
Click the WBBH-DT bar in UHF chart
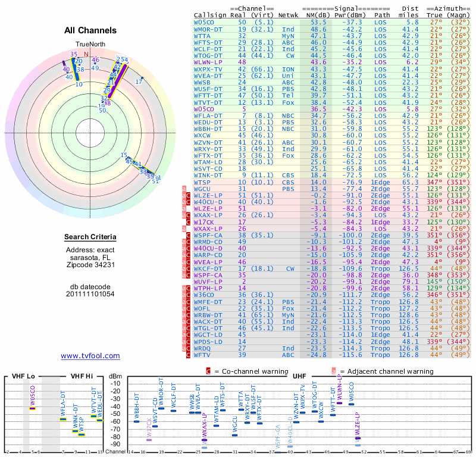(x=136, y=421)
